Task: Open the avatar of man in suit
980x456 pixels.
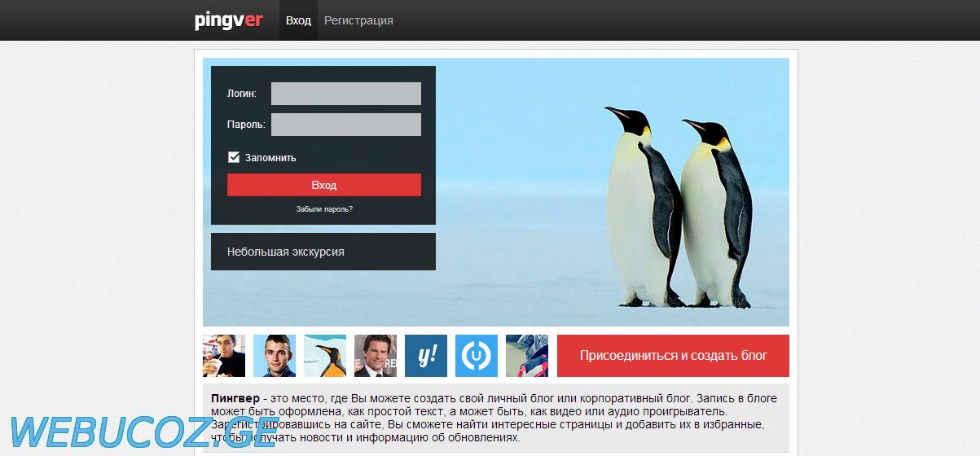Action: 376,356
